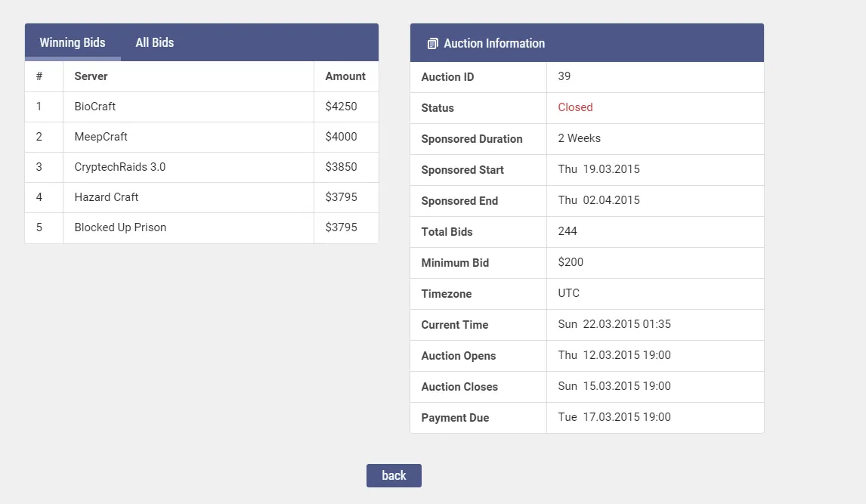Click the Auction ID value 39

(x=564, y=76)
